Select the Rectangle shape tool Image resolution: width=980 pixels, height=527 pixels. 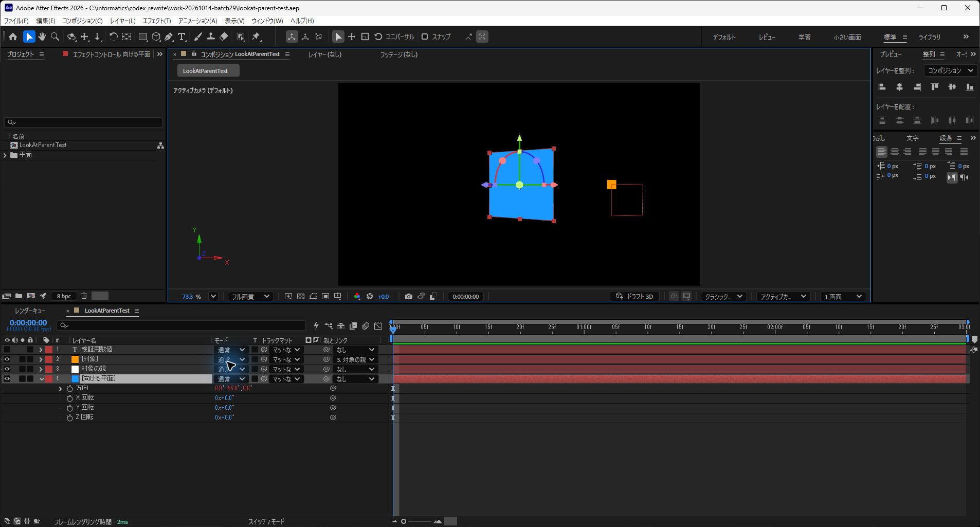pyautogui.click(x=143, y=37)
